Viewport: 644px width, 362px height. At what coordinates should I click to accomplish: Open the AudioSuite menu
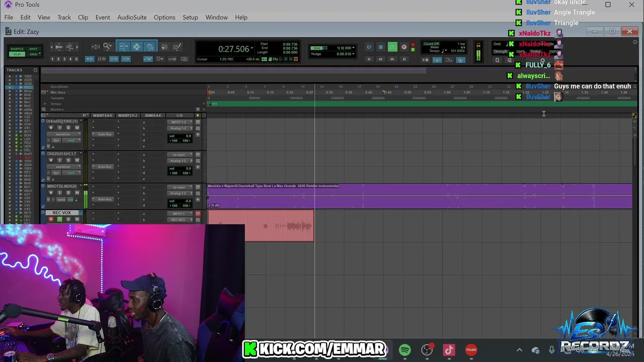[x=132, y=17]
